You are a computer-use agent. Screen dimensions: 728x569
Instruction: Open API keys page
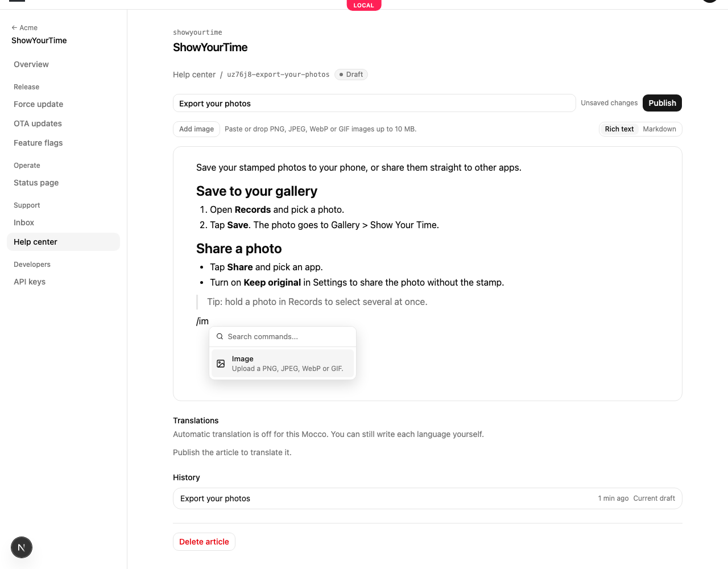[30, 282]
